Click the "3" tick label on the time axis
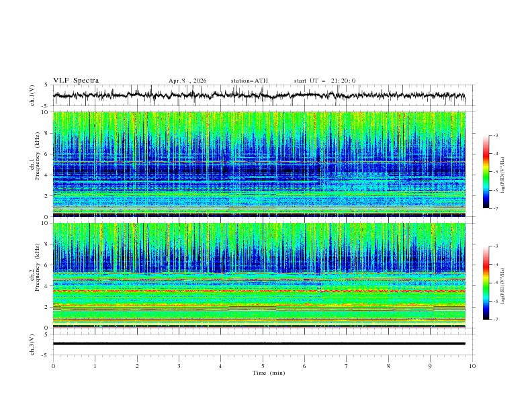 click(x=179, y=366)
